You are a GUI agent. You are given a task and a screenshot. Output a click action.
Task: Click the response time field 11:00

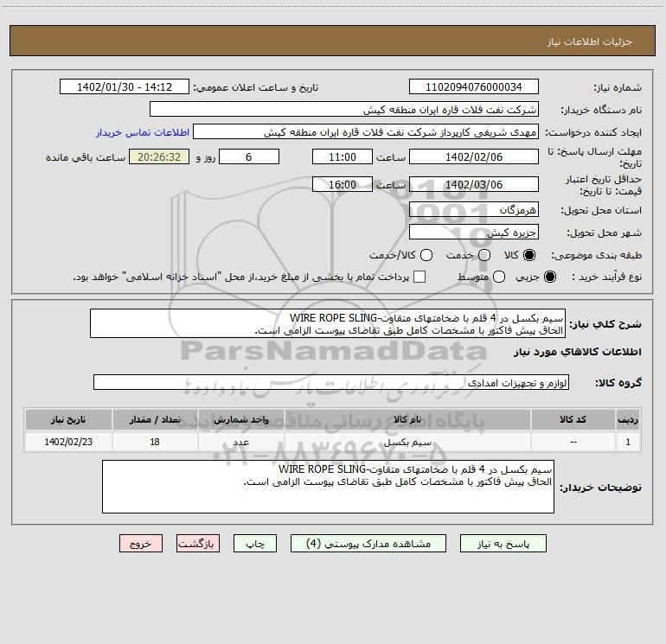343,156
